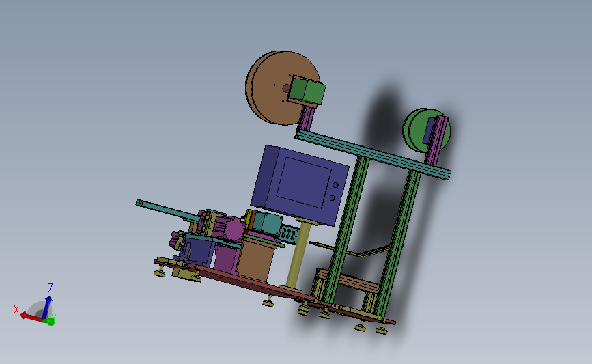The image size is (592, 364).
Task: Select the left green vertical extrusion post
Action: 346,230
